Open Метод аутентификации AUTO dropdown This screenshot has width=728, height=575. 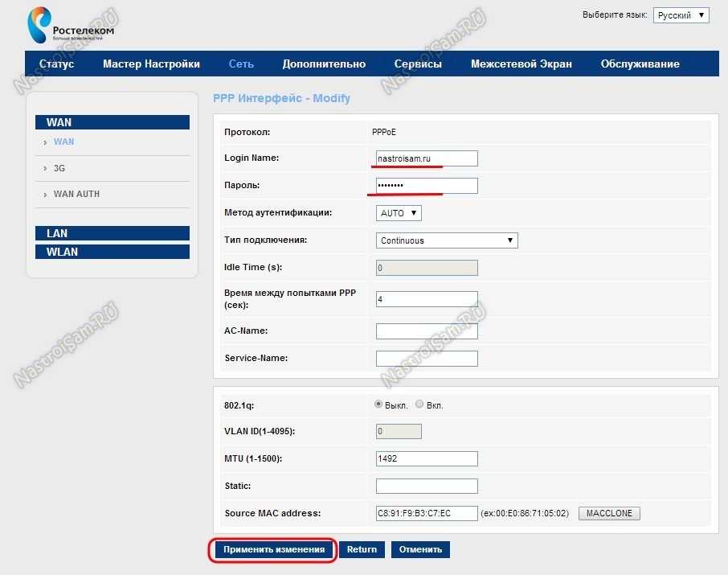[x=399, y=213]
